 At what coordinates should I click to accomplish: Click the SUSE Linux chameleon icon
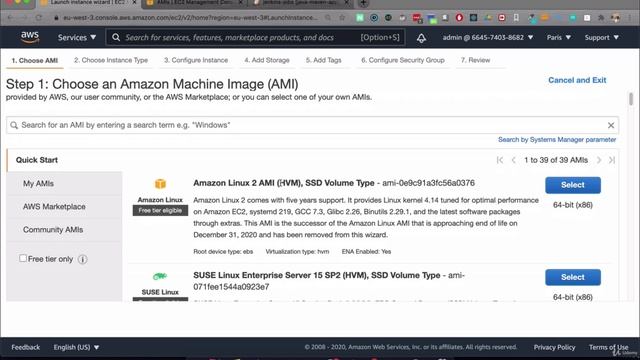pos(160,276)
